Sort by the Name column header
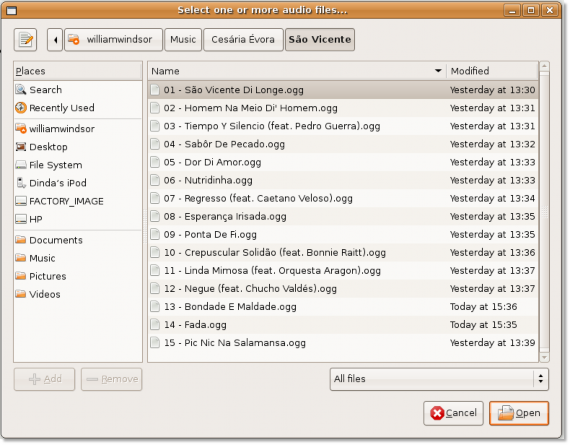570x445 pixels. click(297, 71)
